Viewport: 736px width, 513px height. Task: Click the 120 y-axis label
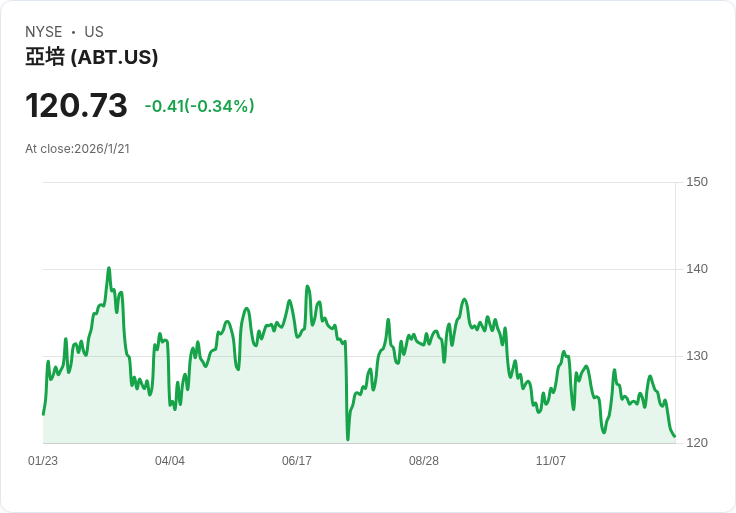[x=697, y=443]
